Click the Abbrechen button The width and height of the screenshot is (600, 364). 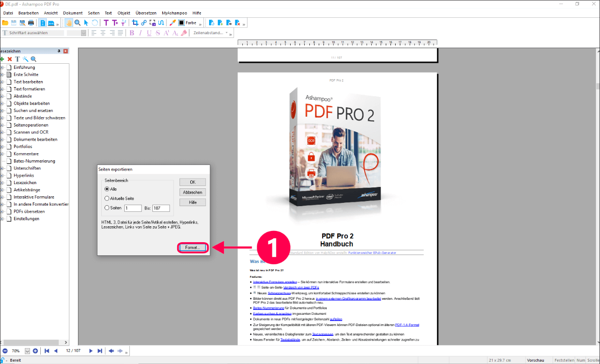point(193,192)
